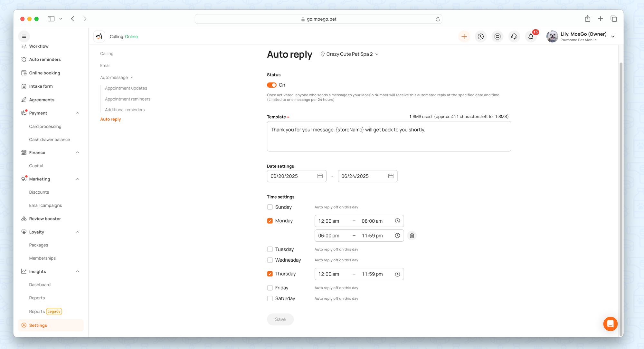Viewport: 644px width, 349px height.
Task: Uncheck the Thursday checkbox
Action: coord(270,274)
